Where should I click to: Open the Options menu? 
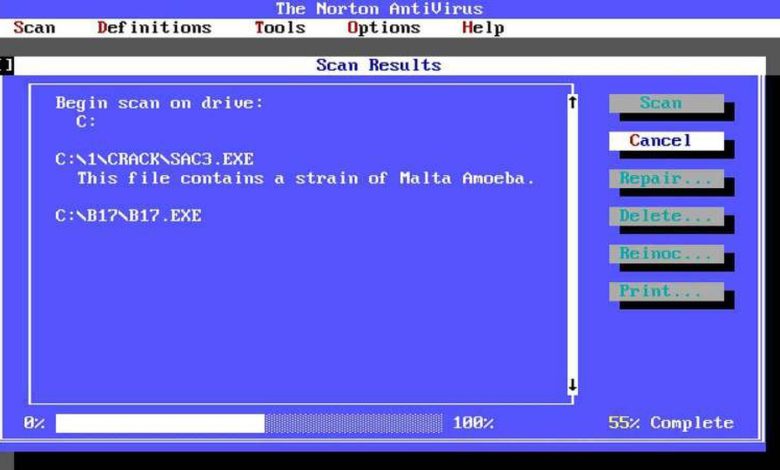(x=383, y=27)
